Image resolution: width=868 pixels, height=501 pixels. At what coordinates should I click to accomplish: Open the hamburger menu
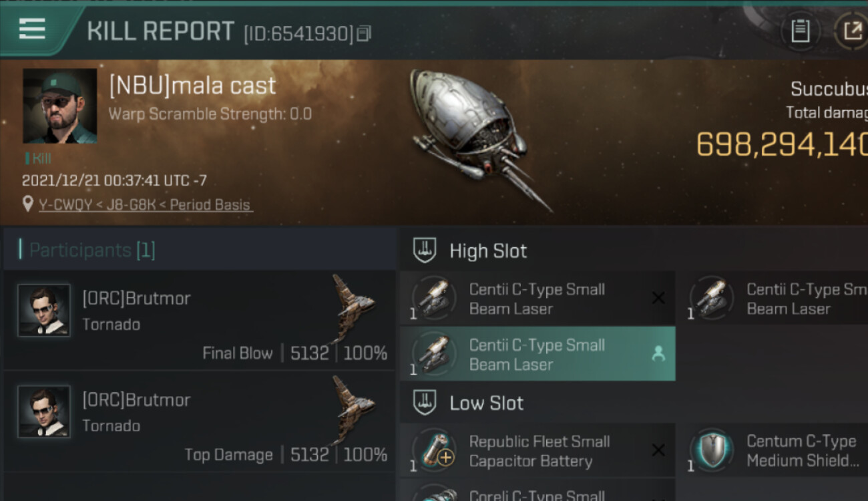32,28
